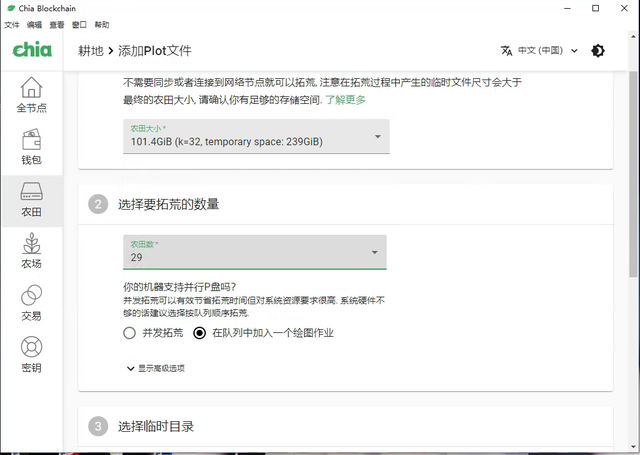Click the 选择要拓荒的数量 heading

click(169, 204)
